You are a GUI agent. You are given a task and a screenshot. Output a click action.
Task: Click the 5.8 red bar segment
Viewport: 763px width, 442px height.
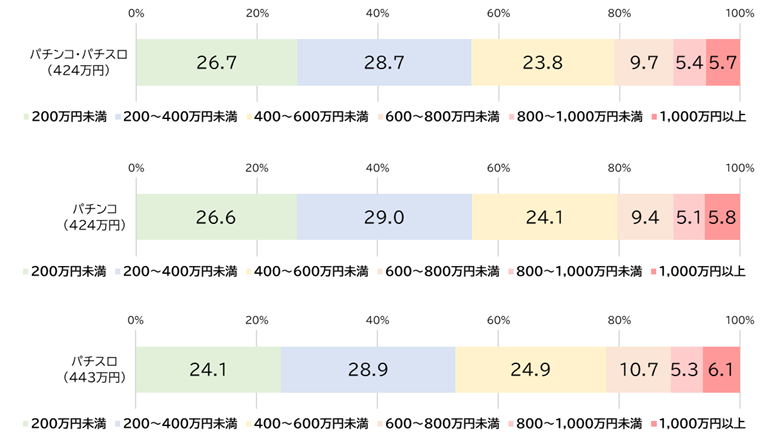[722, 217]
